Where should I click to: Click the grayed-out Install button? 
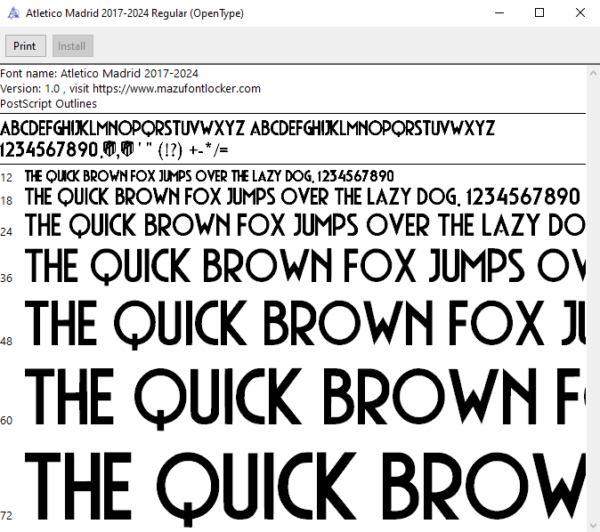click(x=73, y=46)
